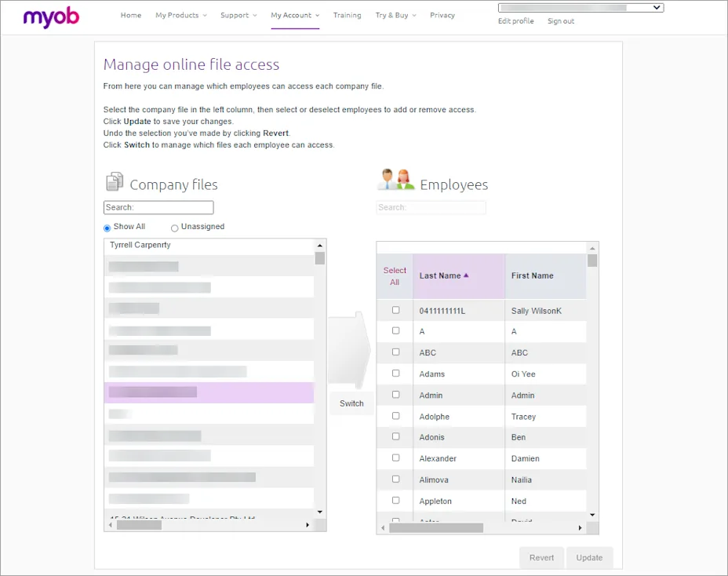Expand the Try & Buy menu
This screenshot has width=728, height=576.
(x=396, y=16)
